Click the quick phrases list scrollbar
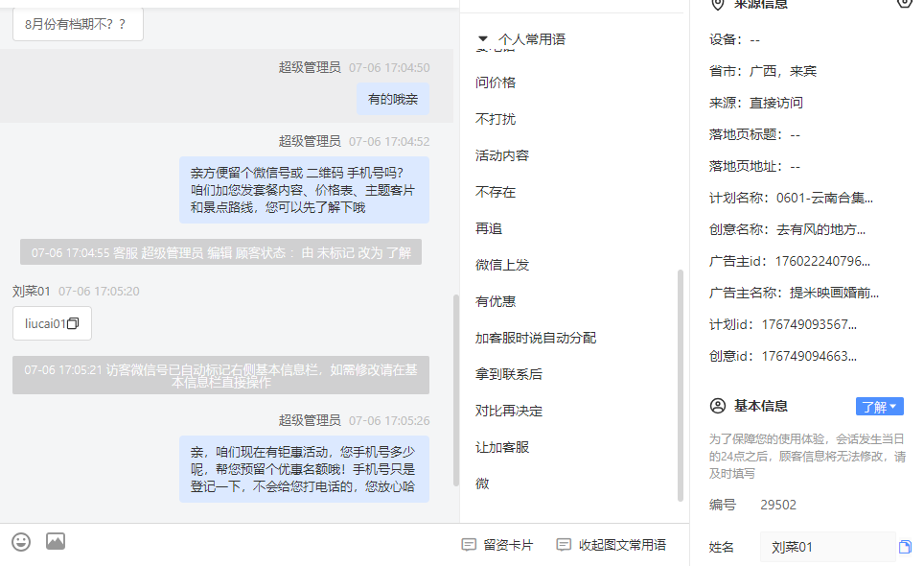Screen dimensions: 924x566 pos(680,386)
